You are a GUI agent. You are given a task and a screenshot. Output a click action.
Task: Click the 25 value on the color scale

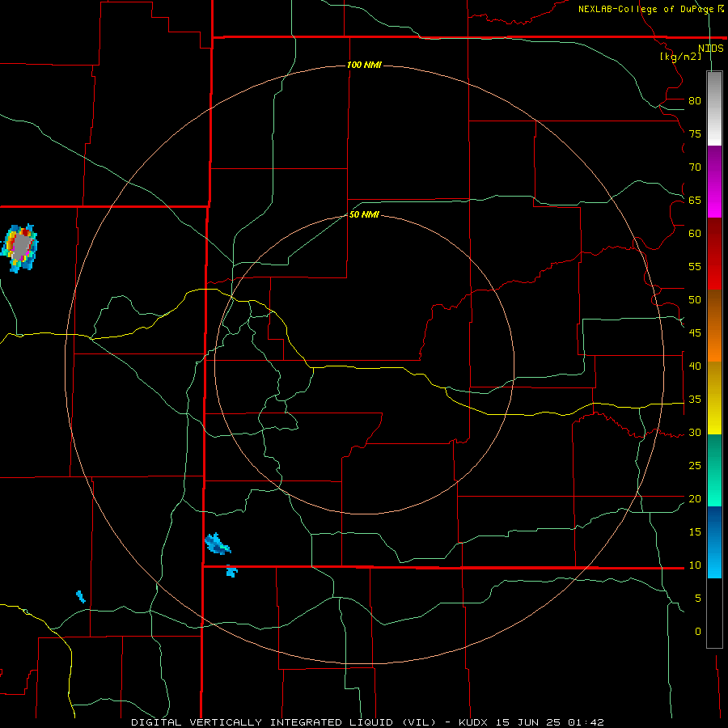coord(695,466)
